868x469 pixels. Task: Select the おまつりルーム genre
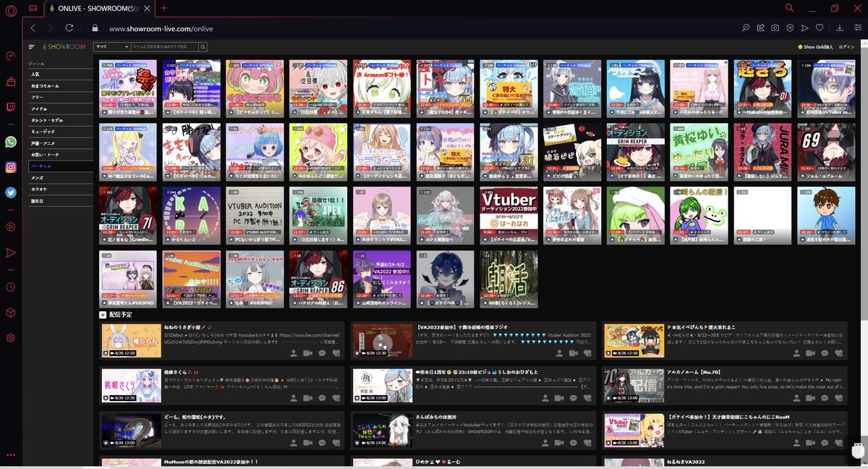point(60,85)
